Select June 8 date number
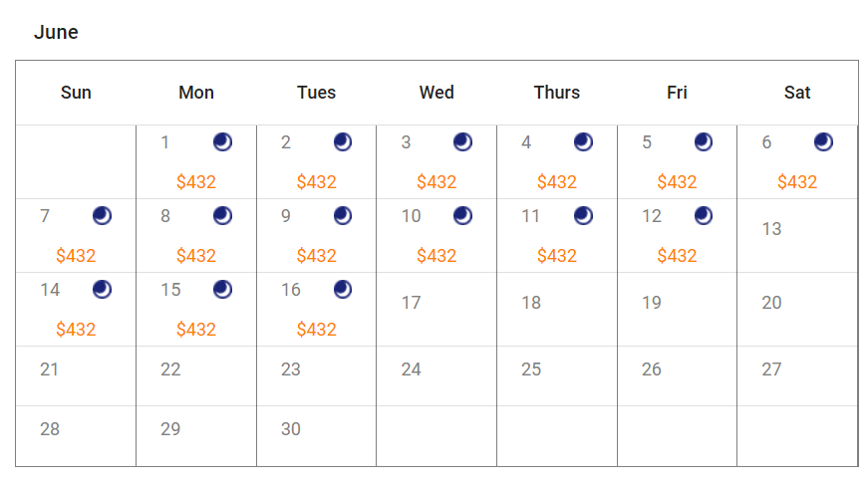Image resolution: width=868 pixels, height=488 pixels. click(x=165, y=216)
